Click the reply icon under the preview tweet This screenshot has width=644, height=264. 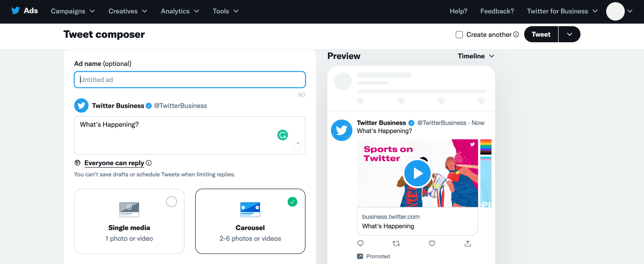(x=361, y=243)
